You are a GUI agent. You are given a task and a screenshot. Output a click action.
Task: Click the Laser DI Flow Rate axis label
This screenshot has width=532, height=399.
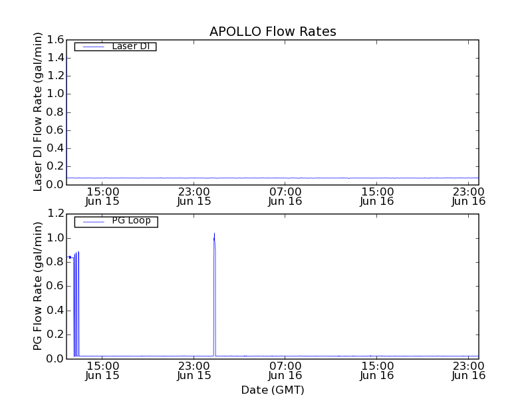[38, 112]
